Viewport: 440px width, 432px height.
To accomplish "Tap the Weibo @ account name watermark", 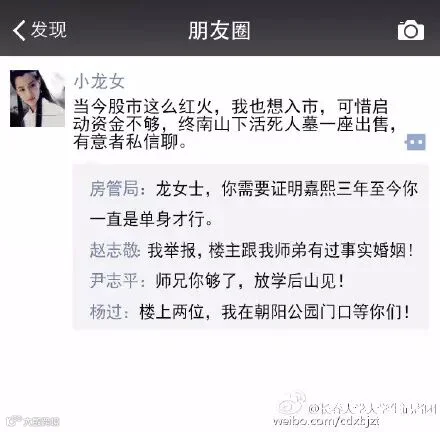I will coord(372,409).
